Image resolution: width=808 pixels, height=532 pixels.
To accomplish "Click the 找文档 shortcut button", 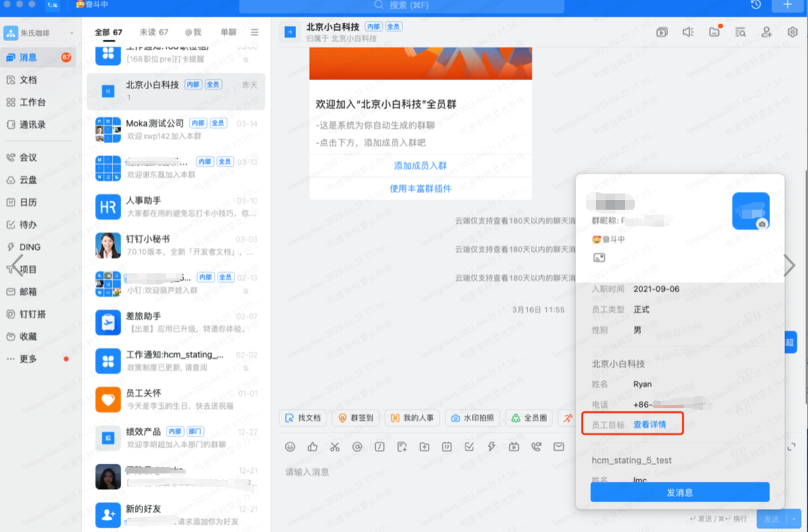I will click(x=303, y=418).
